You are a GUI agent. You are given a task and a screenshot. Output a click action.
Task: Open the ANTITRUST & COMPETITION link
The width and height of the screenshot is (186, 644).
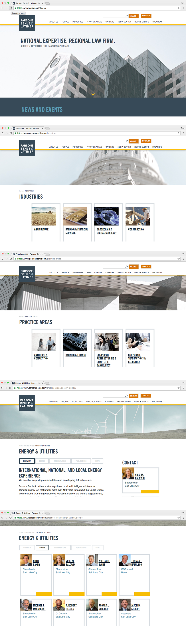pyautogui.click(x=41, y=357)
